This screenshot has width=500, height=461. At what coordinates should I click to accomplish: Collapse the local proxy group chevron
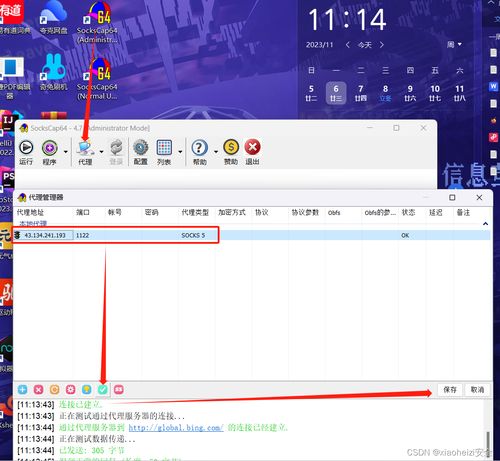[485, 224]
